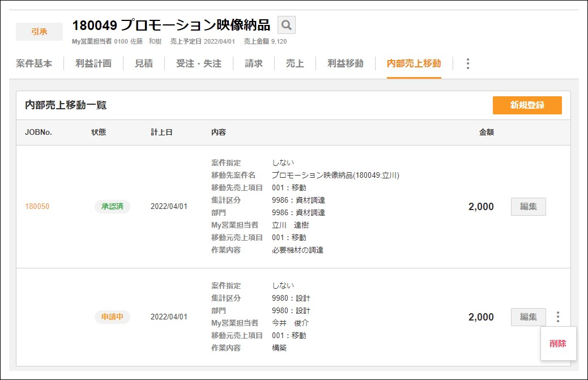Choose 削除 from the popup menu
Screen dimensions: 588x380
558,344
